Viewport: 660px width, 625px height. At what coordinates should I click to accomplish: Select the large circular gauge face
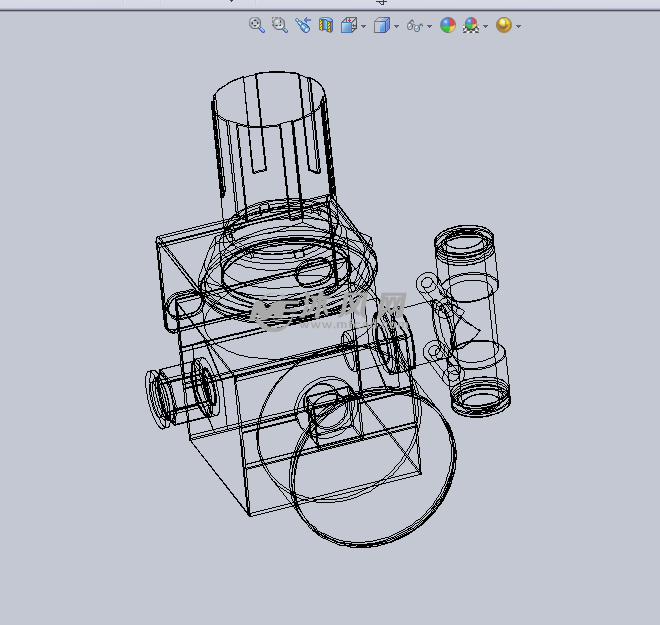(373, 467)
